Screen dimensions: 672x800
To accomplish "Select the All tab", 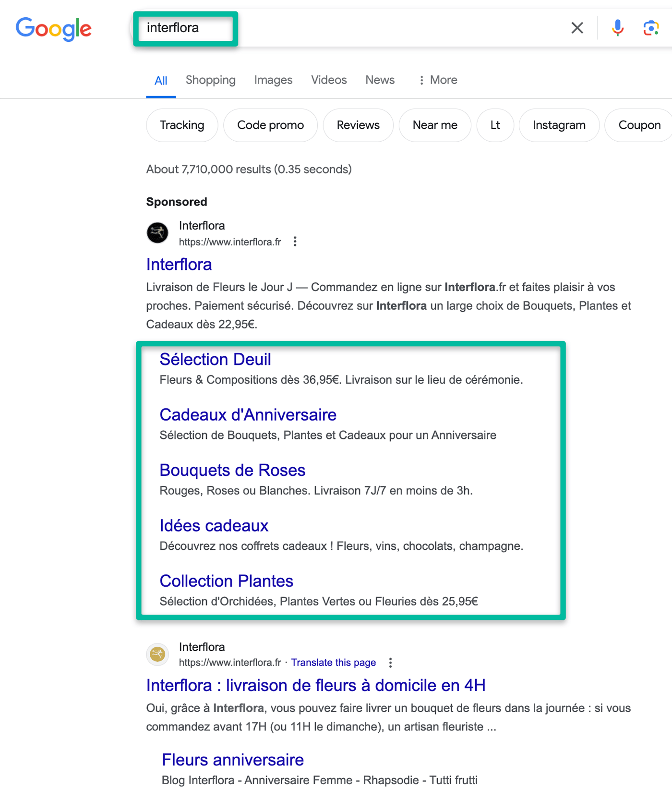I will tap(161, 80).
